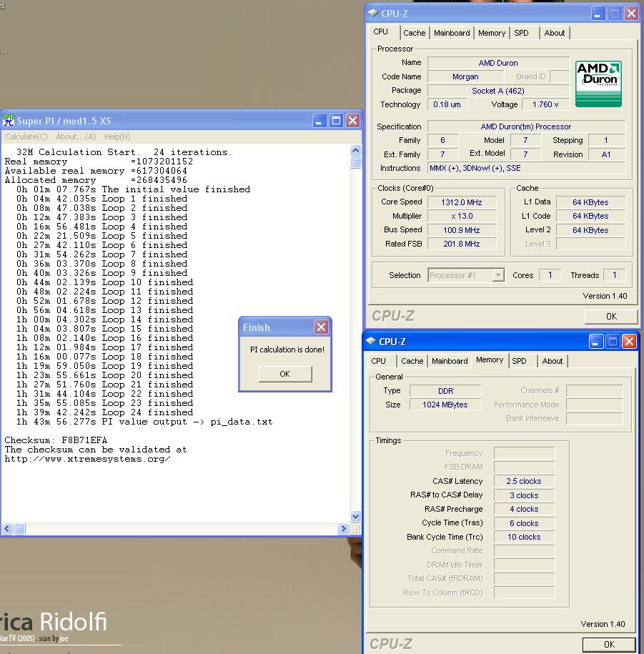
Task: Click the Super PI title bar icon
Action: click(x=9, y=120)
